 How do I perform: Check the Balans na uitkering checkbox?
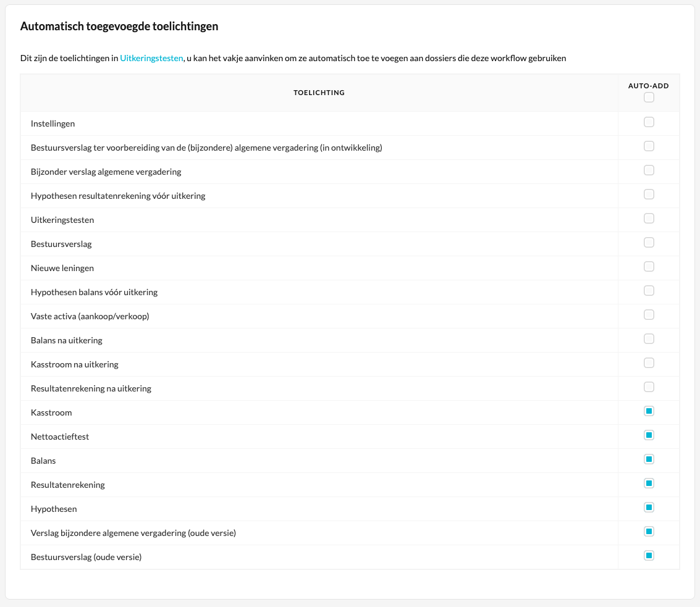tap(649, 339)
